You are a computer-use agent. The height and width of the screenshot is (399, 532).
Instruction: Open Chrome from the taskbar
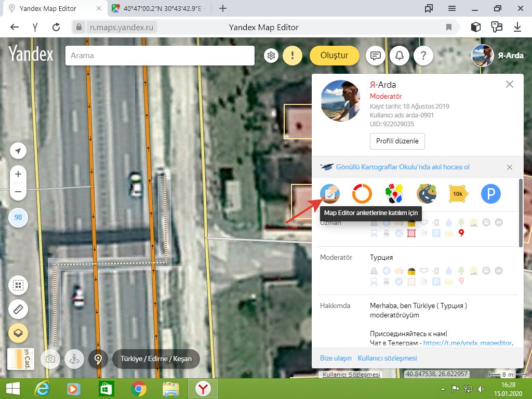[138, 389]
